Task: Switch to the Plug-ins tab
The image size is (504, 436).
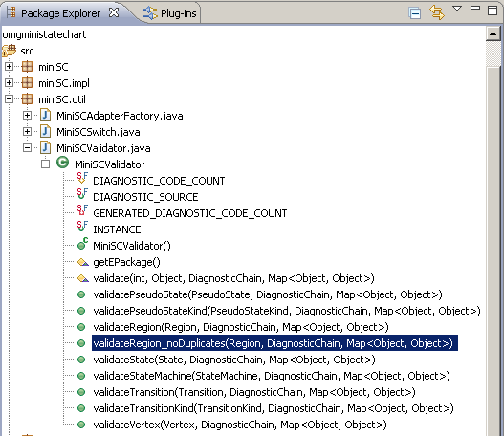Action: tap(170, 13)
